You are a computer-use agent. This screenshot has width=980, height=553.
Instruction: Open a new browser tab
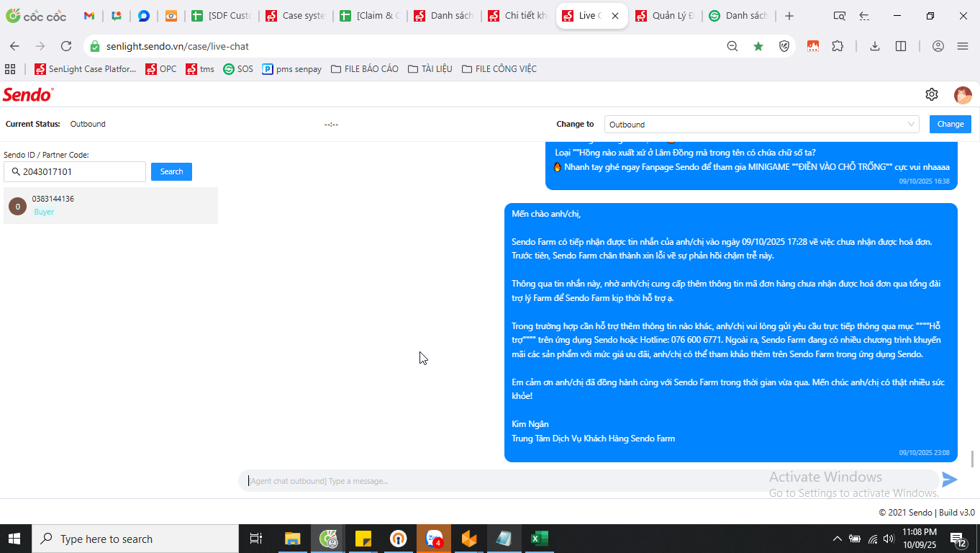pyautogui.click(x=789, y=16)
